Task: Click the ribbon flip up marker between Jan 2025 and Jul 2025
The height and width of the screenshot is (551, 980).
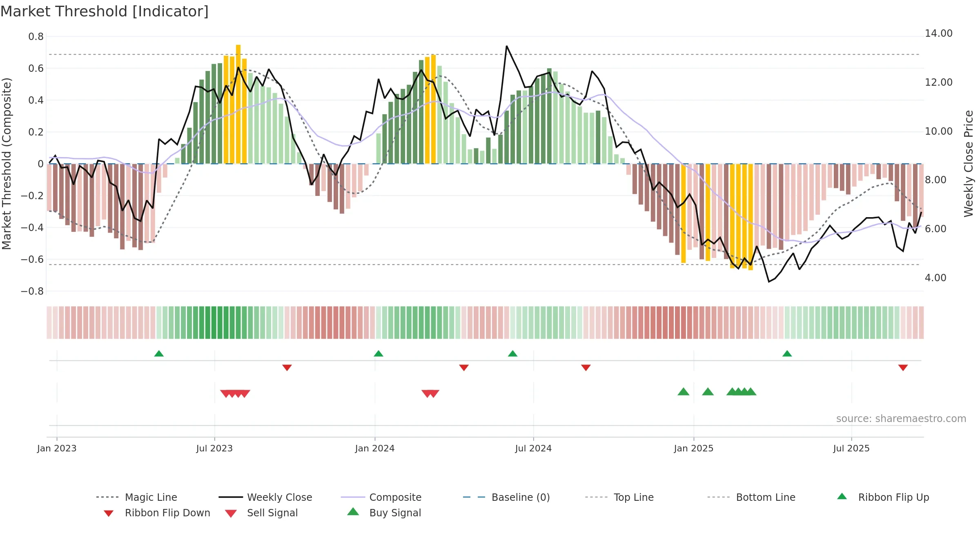Action: tap(787, 353)
